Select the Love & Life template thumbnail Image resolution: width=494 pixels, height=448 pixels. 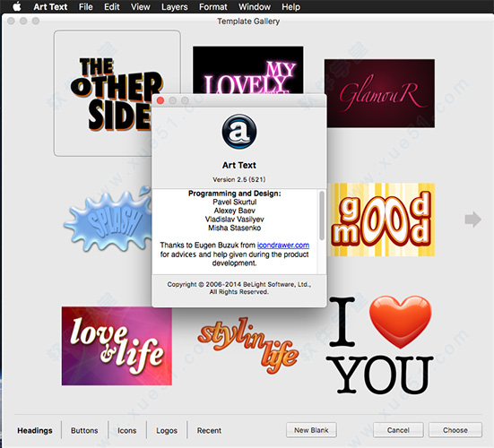(x=117, y=346)
